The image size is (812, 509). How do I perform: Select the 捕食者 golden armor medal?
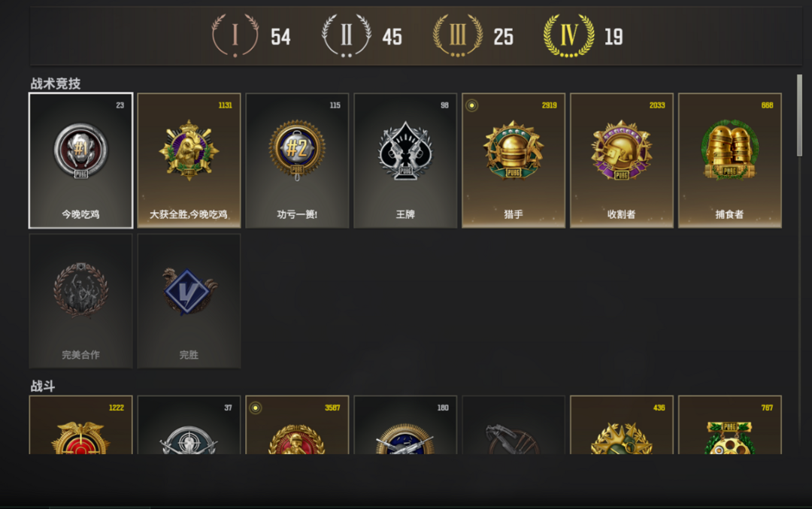coord(729,160)
